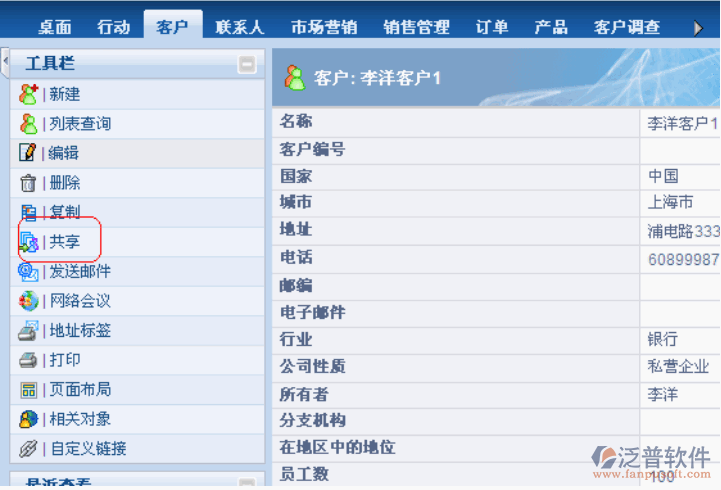
Task: Open the 相关对象 link
Action: point(80,419)
